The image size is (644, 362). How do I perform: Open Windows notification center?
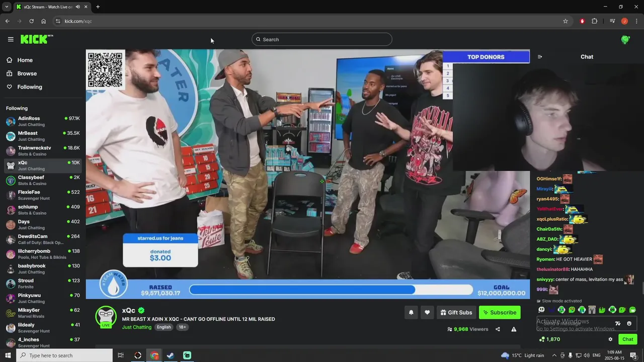pyautogui.click(x=633, y=355)
